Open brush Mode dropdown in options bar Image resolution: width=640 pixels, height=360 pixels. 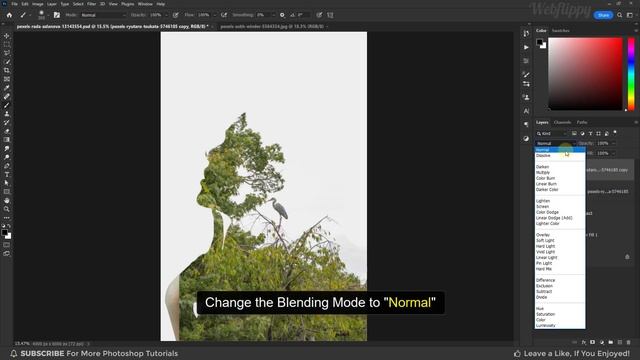coord(103,15)
